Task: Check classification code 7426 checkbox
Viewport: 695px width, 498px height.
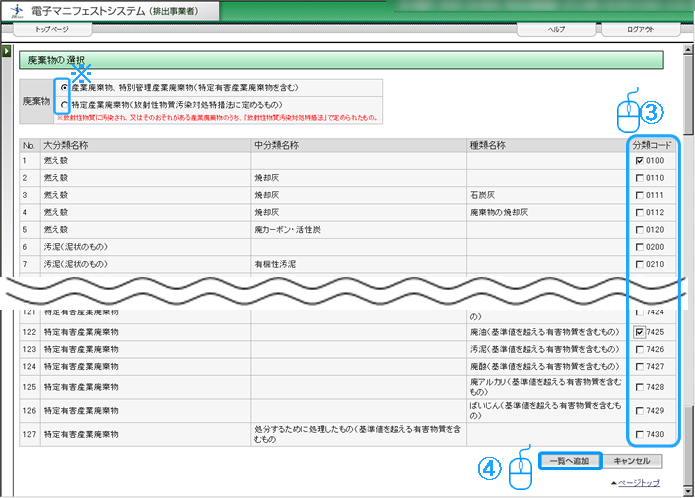Action: point(640,349)
